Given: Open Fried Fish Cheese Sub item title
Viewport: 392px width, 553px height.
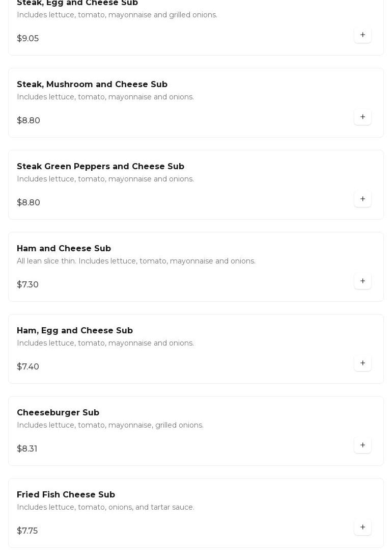Looking at the screenshot, I should click(66, 494).
